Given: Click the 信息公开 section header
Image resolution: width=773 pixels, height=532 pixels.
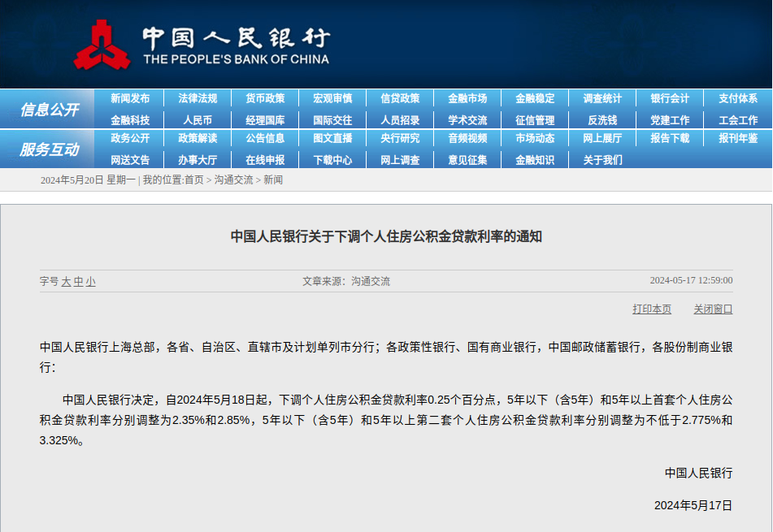Looking at the screenshot, I should pos(49,110).
